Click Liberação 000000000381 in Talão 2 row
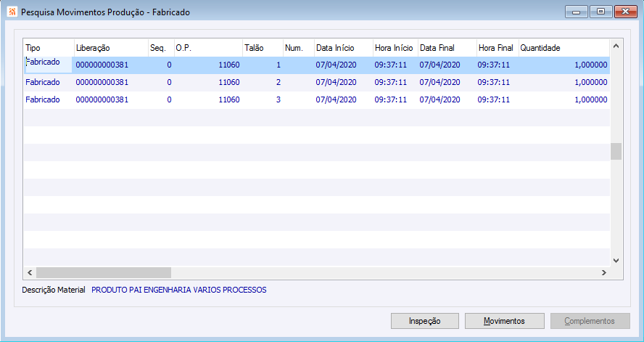644x342 pixels. click(x=102, y=82)
